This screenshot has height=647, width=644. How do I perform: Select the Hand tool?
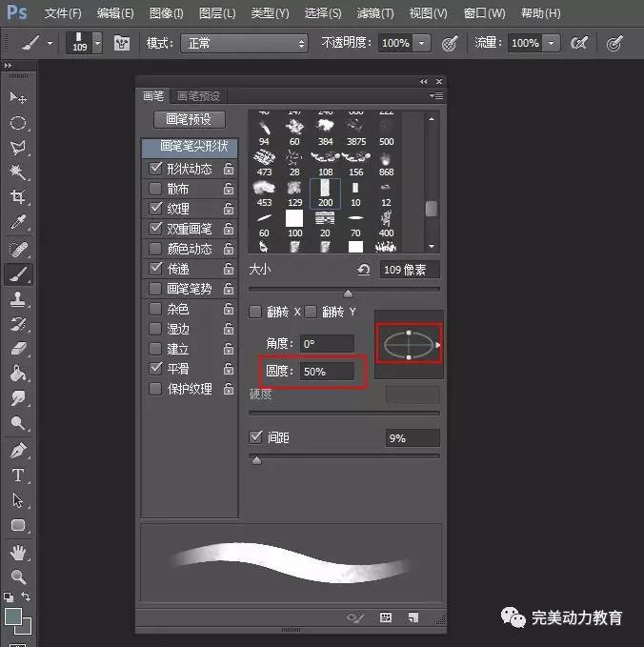click(x=18, y=553)
